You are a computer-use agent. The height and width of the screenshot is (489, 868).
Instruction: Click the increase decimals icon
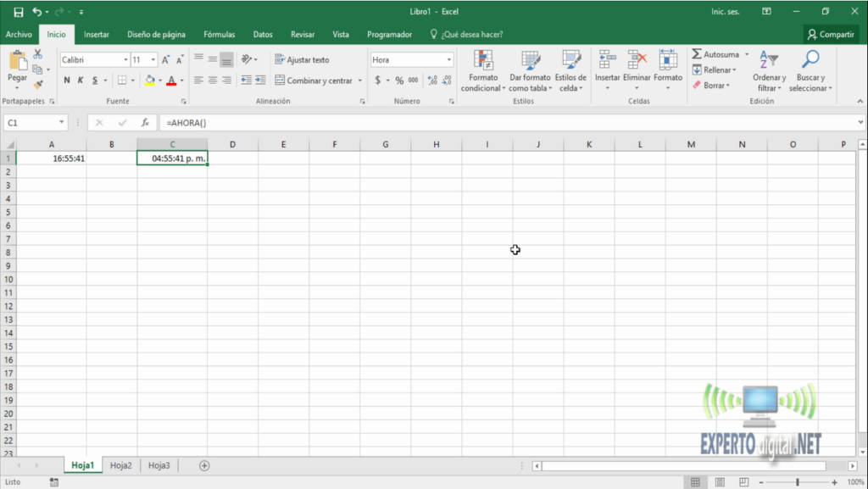pyautogui.click(x=431, y=80)
